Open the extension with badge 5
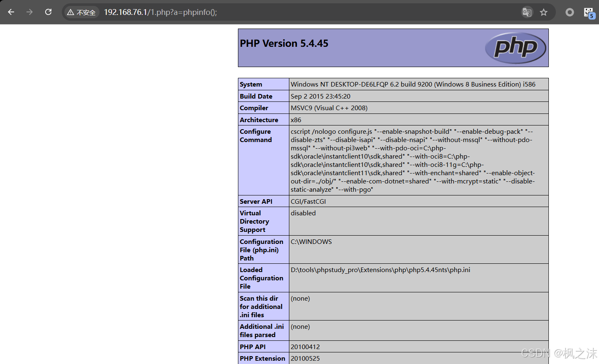The height and width of the screenshot is (364, 599). pos(589,13)
